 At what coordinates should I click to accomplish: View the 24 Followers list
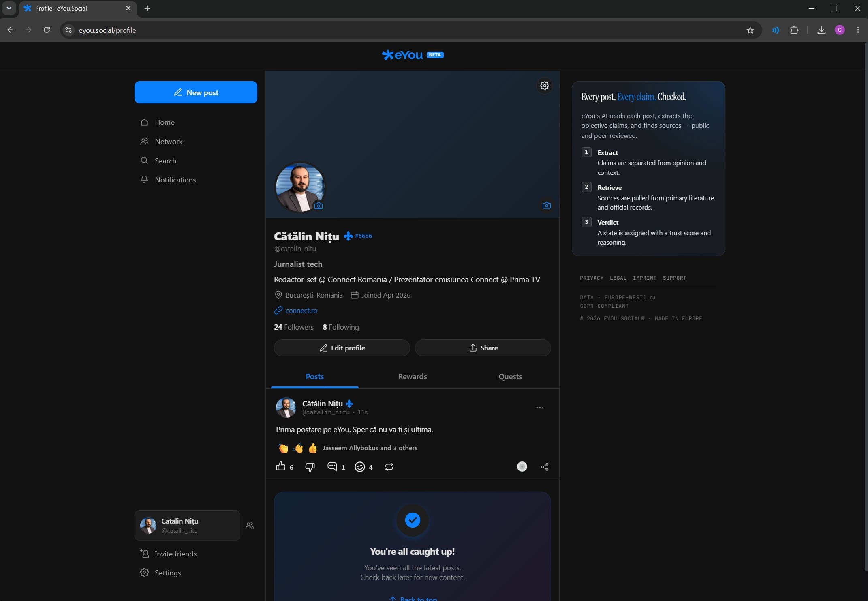(294, 327)
